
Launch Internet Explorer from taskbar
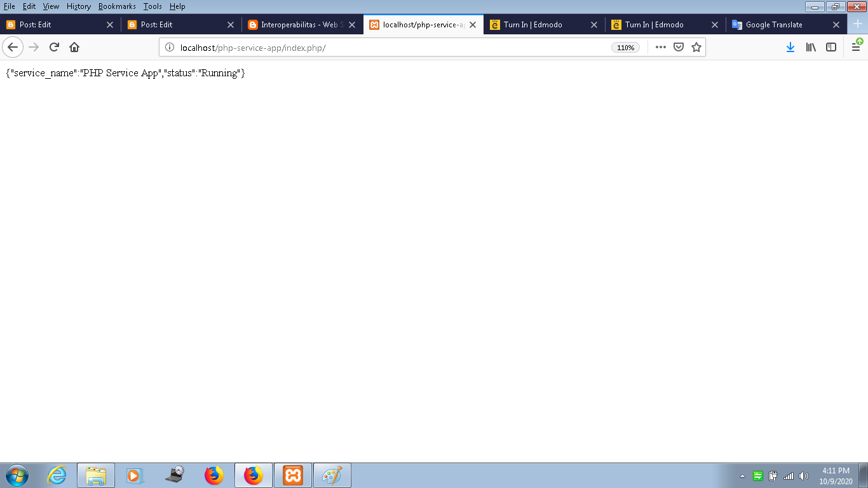pyautogui.click(x=57, y=475)
